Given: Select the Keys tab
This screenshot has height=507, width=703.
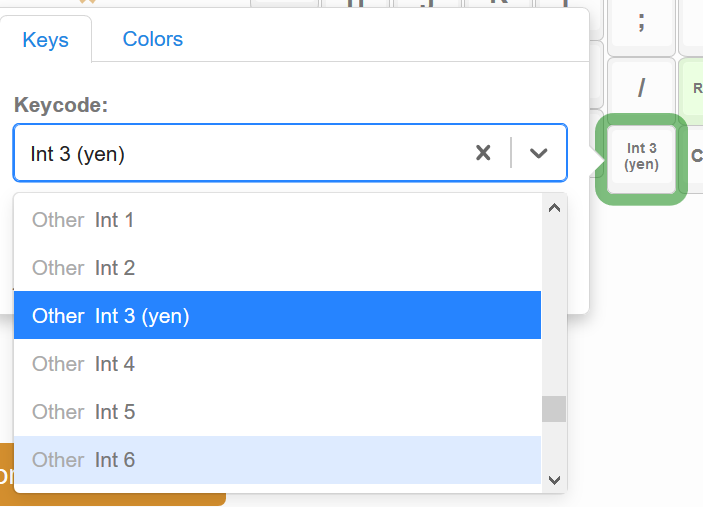Looking at the screenshot, I should coord(45,39).
